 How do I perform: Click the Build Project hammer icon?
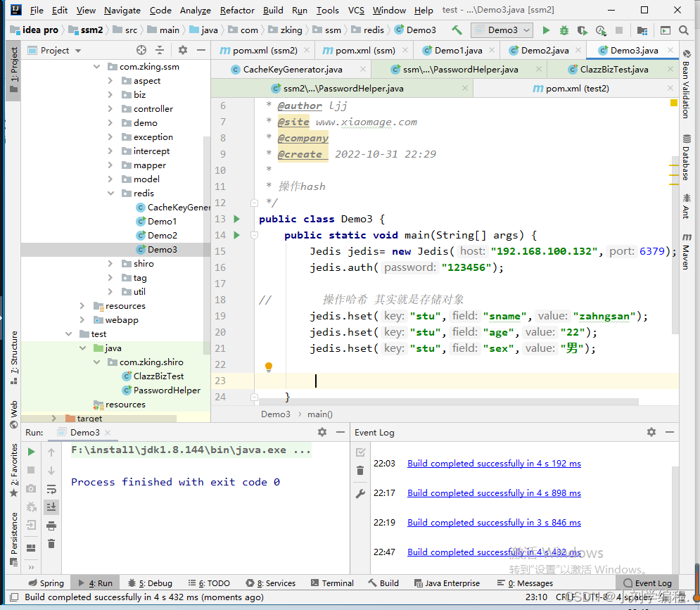pos(457,30)
